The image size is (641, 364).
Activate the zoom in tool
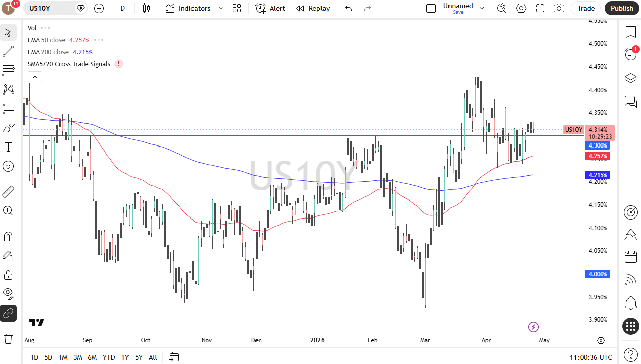pos(8,210)
